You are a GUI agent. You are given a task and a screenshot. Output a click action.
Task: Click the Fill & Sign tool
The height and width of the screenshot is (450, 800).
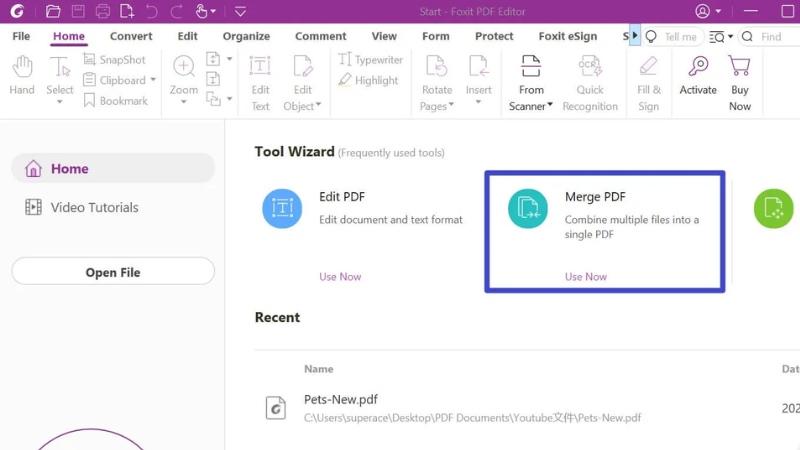coord(648,83)
